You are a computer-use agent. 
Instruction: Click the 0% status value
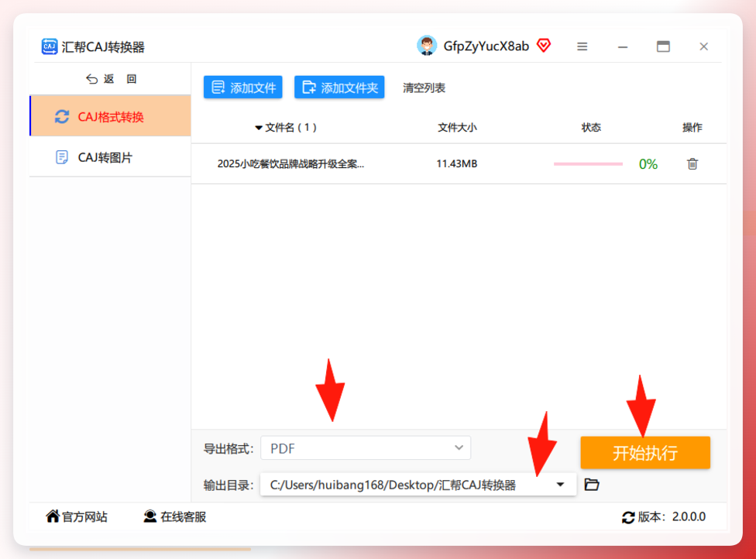[648, 164]
